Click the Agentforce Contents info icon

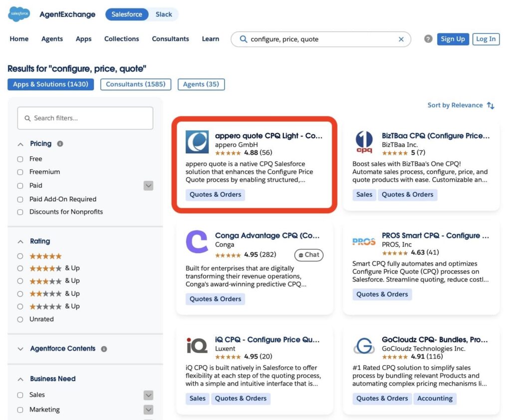[104, 349]
